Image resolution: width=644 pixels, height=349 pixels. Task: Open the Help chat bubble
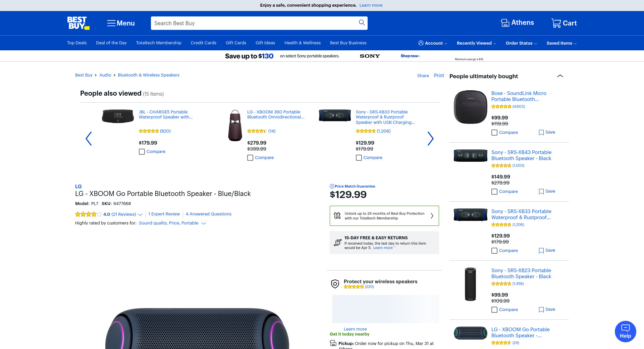pos(625,332)
